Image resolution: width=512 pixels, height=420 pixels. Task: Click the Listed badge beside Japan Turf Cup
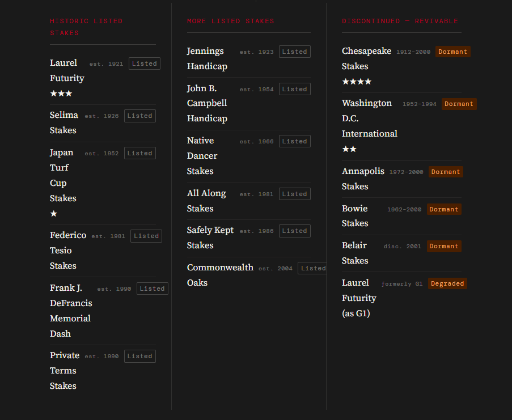[139, 153]
